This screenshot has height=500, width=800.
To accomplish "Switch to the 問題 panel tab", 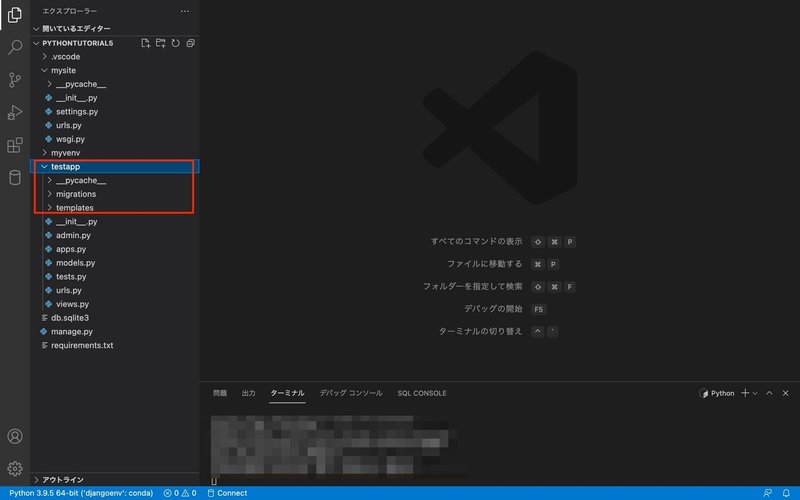I will click(220, 393).
